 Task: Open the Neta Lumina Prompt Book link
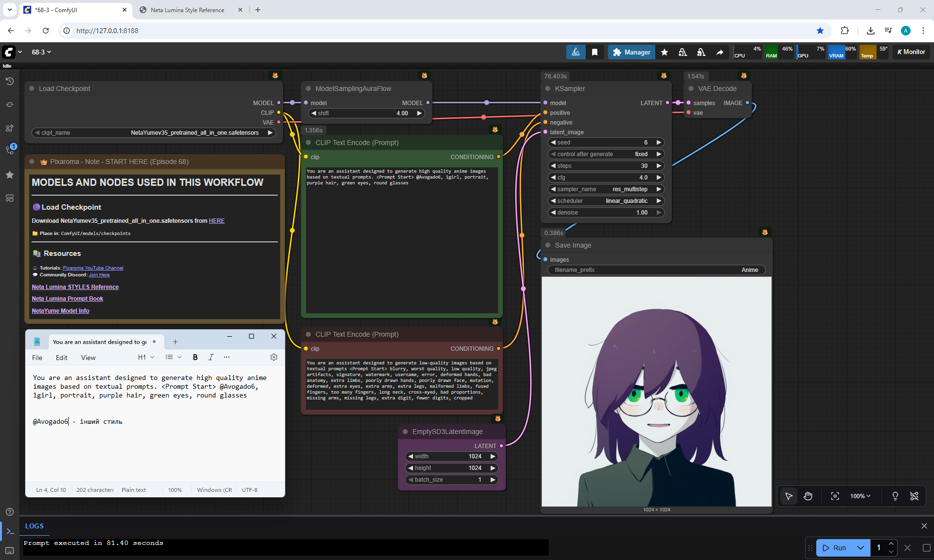coord(67,299)
